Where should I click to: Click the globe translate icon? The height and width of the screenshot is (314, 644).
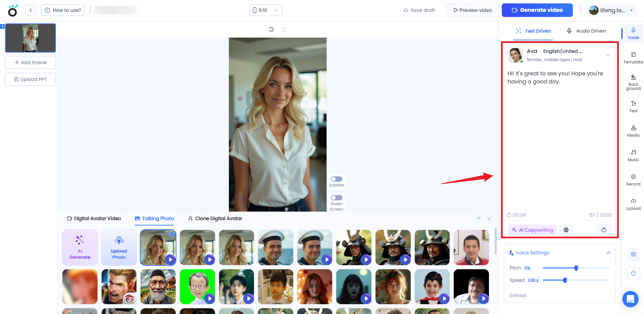(566, 230)
